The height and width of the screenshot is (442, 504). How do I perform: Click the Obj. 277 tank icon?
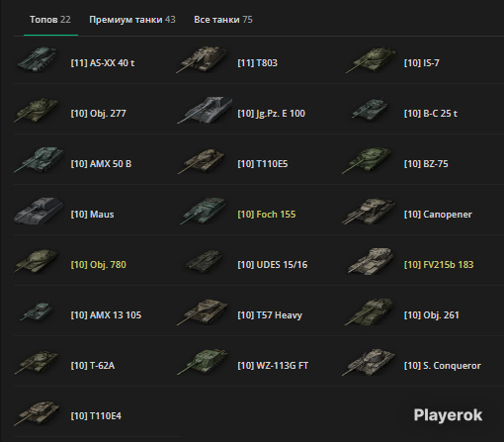tap(37, 110)
